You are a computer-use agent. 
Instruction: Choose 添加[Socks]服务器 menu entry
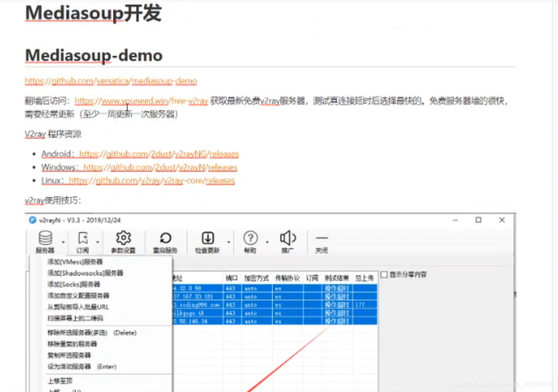coord(74,284)
